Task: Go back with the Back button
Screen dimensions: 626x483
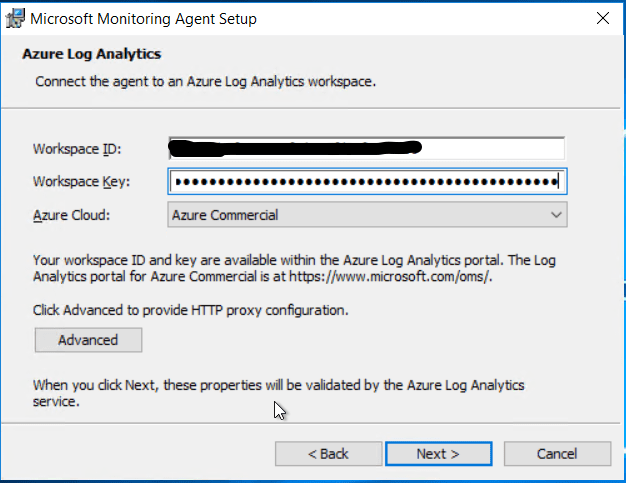Action: click(328, 454)
